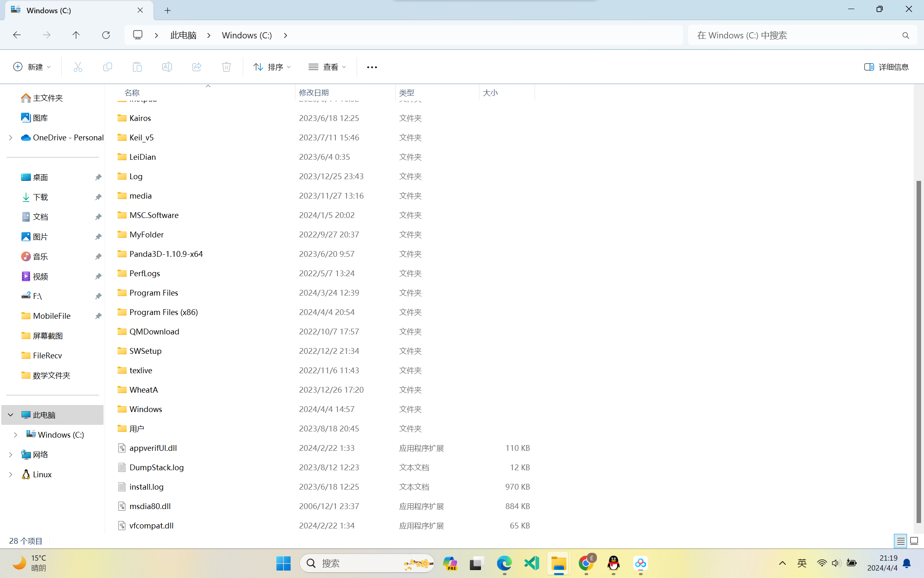This screenshot has width=924, height=578.
Task: Refresh the current folder view
Action: pos(106,35)
